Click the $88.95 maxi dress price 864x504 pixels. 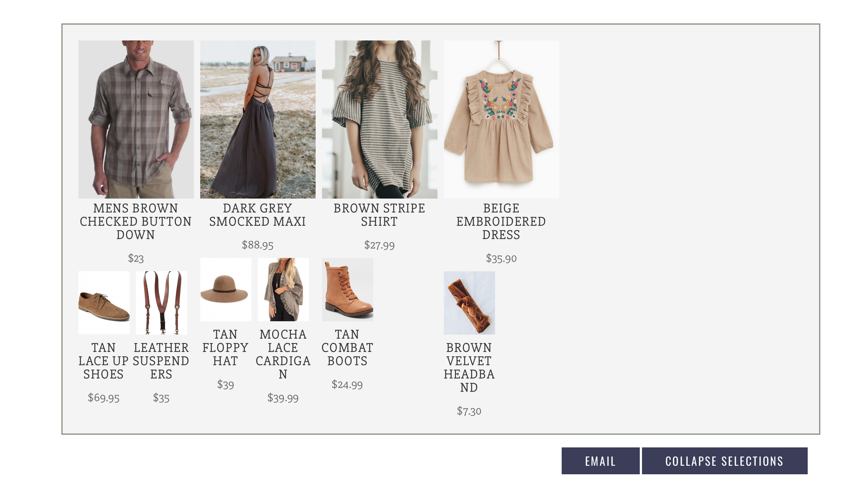tap(257, 245)
